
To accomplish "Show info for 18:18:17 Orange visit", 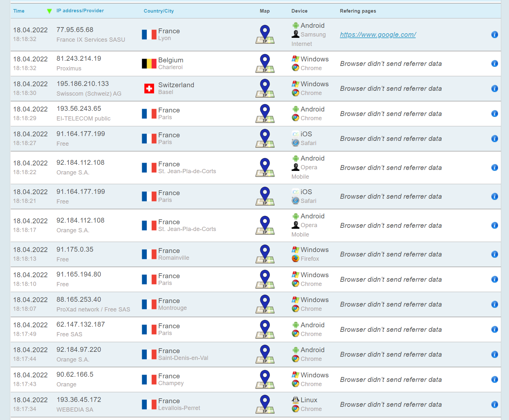I will 494,226.
